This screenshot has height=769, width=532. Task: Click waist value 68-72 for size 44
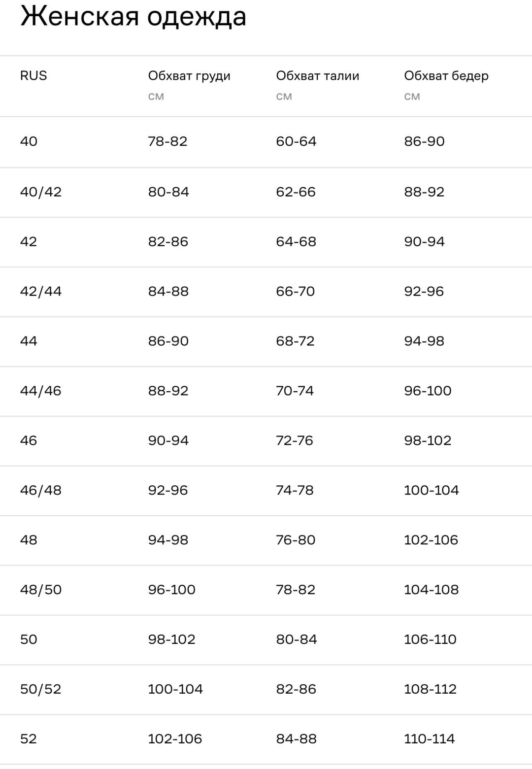click(295, 341)
